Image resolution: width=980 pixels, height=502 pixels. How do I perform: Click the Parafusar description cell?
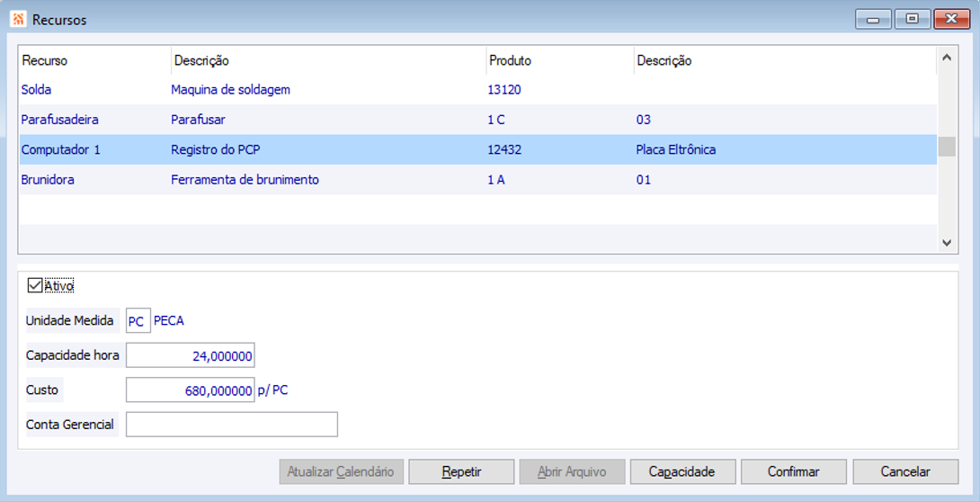[x=198, y=120]
